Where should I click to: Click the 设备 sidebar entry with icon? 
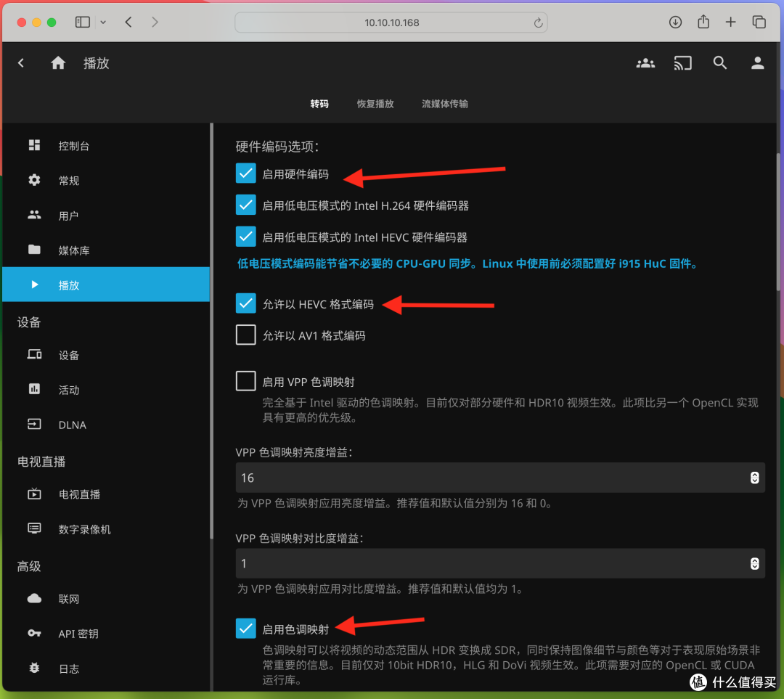point(106,355)
